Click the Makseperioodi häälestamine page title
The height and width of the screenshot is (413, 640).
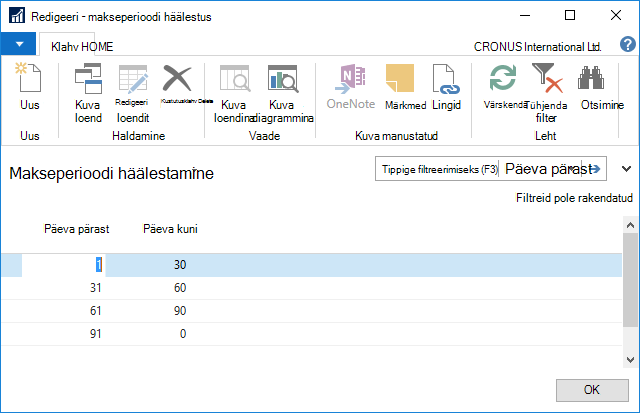click(x=111, y=173)
